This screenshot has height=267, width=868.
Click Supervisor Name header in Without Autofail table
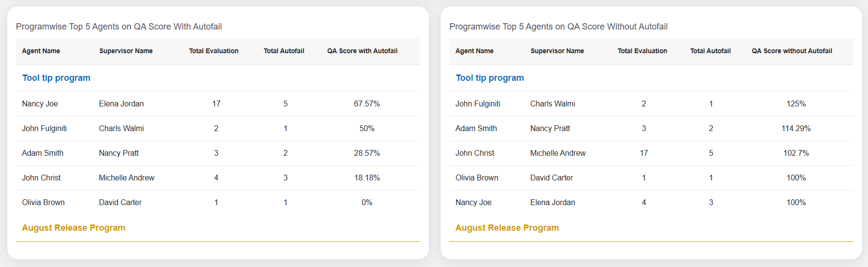(x=557, y=51)
